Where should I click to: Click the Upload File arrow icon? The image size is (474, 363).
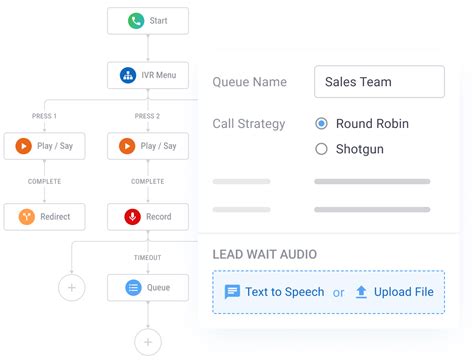pos(361,292)
